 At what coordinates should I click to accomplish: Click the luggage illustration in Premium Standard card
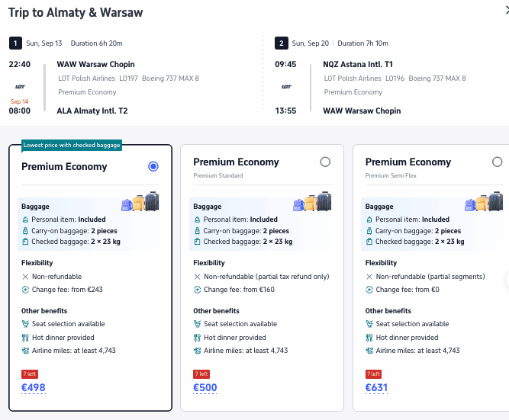pos(312,202)
